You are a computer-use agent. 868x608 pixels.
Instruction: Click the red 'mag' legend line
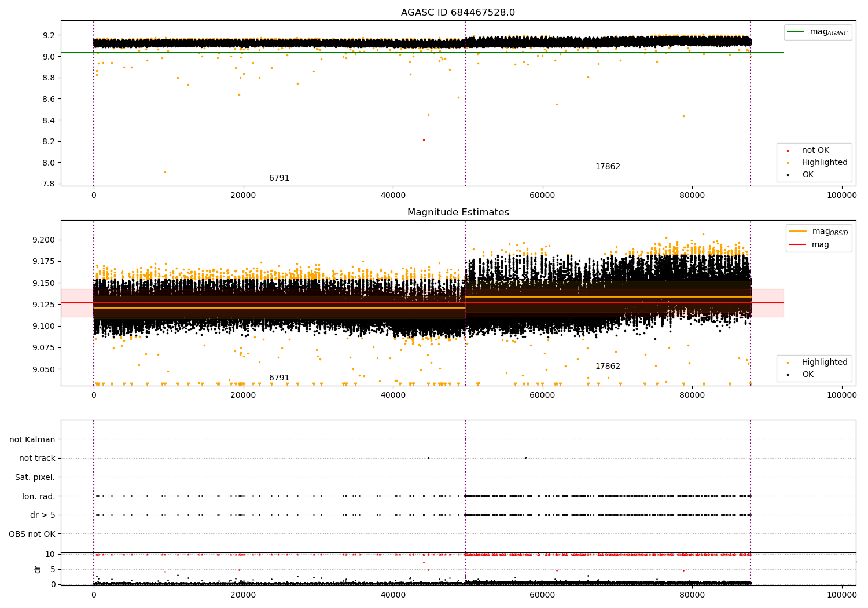point(797,245)
